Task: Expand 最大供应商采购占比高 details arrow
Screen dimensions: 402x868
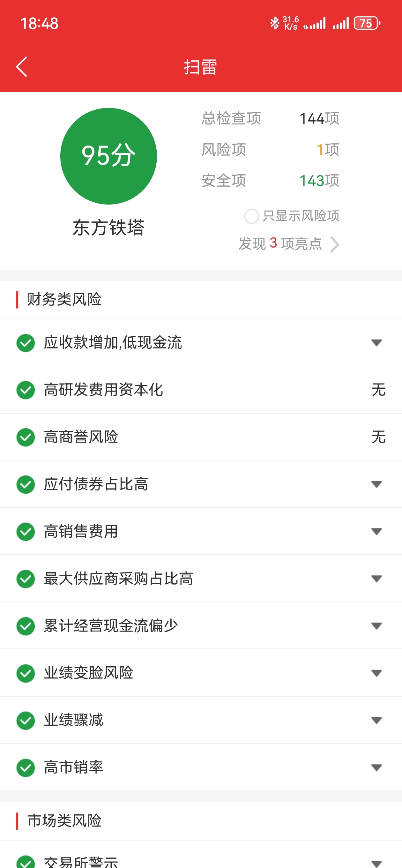Action: pos(376,579)
